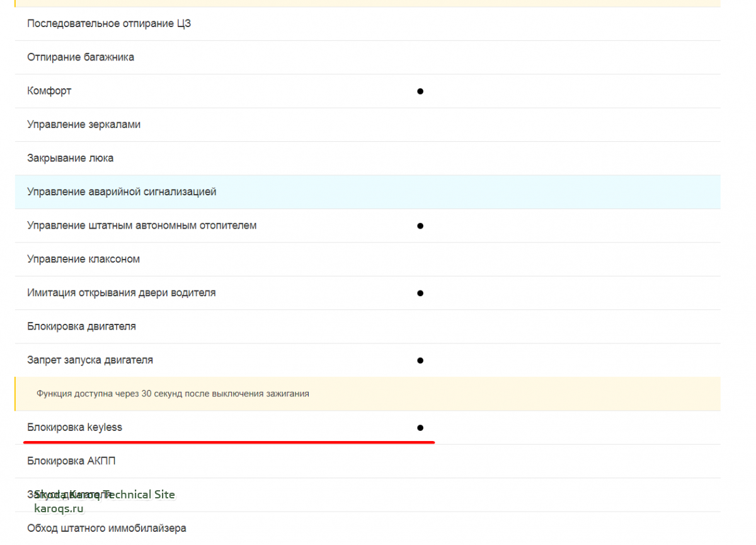Select the Последовательное отпирание ЦЗ row
This screenshot has height=545, width=756.
tap(109, 24)
